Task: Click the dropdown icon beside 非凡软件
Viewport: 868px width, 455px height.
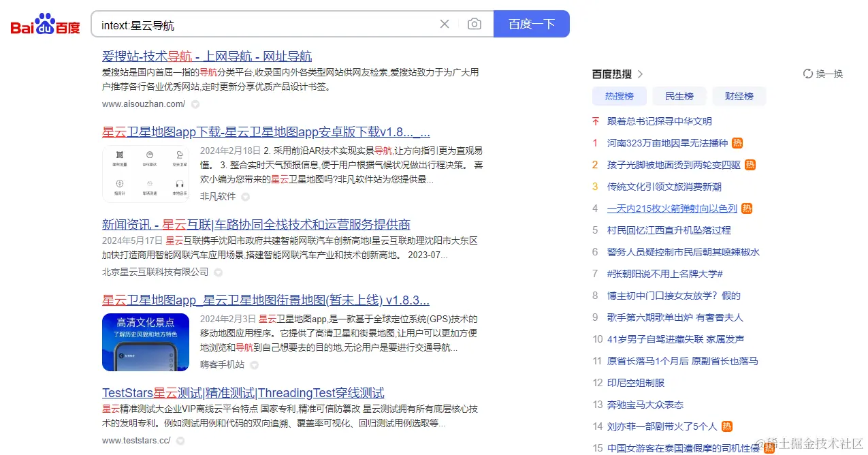Action: pyautogui.click(x=246, y=197)
